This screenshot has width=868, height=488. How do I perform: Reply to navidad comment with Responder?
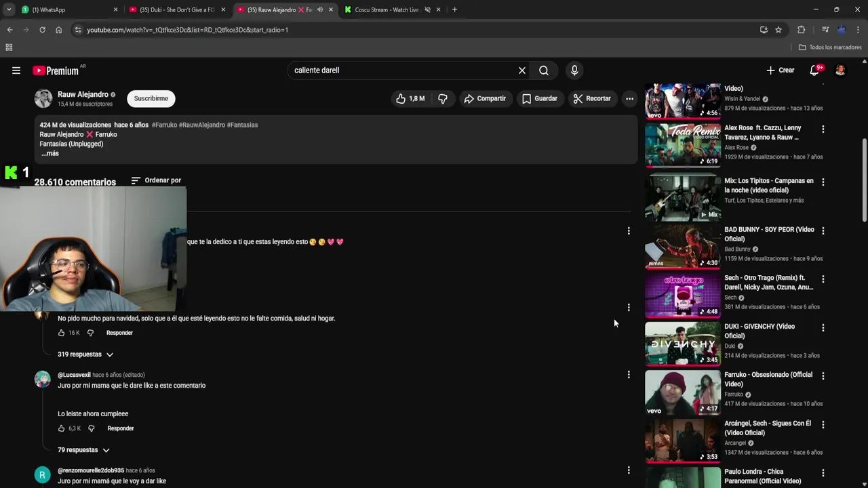point(119,333)
